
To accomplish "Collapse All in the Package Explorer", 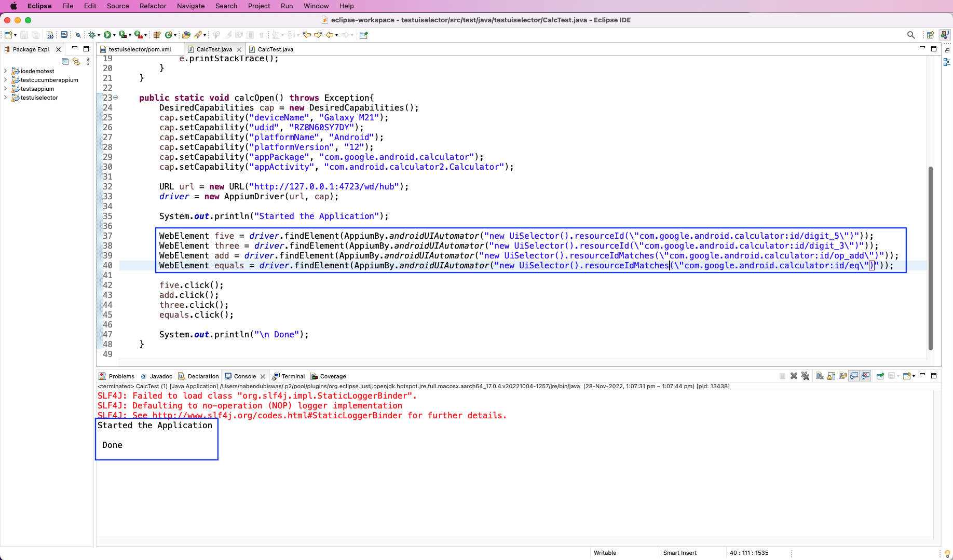I will 65,61.
